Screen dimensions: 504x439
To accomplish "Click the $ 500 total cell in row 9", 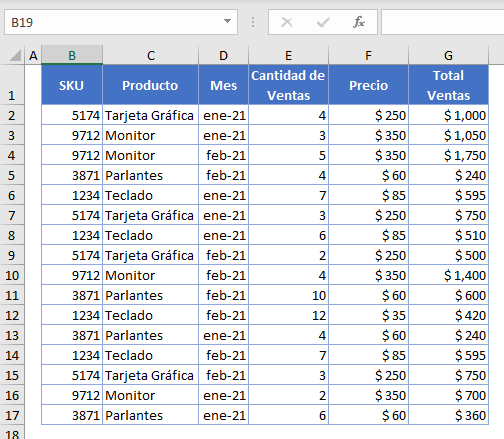I will coord(449,255).
